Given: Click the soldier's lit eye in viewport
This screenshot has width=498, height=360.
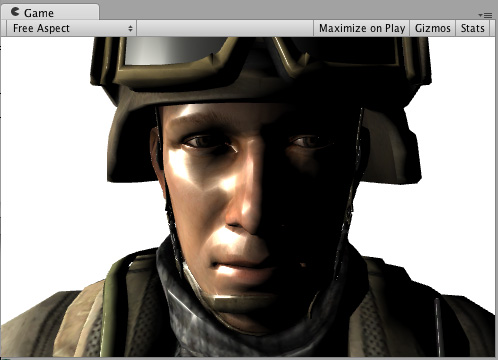Looking at the screenshot, I should tap(207, 142).
